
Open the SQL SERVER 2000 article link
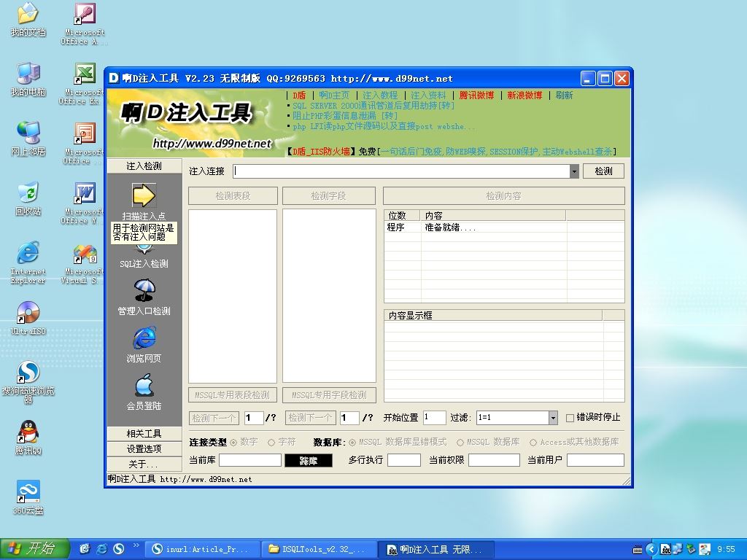[373, 106]
